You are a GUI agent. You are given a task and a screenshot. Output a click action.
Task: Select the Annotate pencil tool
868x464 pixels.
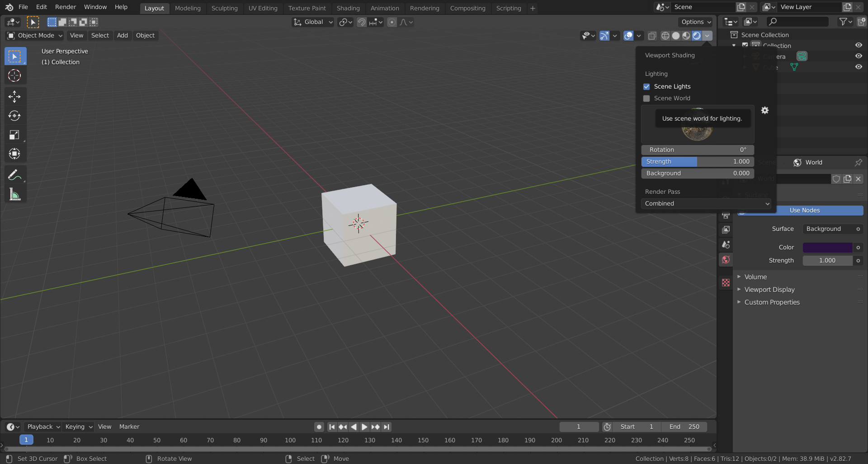pyautogui.click(x=14, y=175)
